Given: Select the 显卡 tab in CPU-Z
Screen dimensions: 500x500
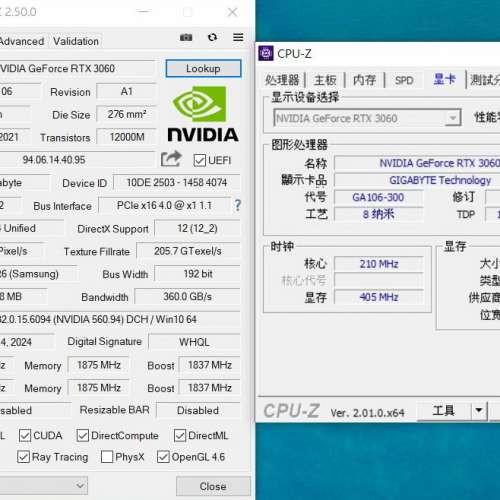Looking at the screenshot, I should [x=445, y=79].
